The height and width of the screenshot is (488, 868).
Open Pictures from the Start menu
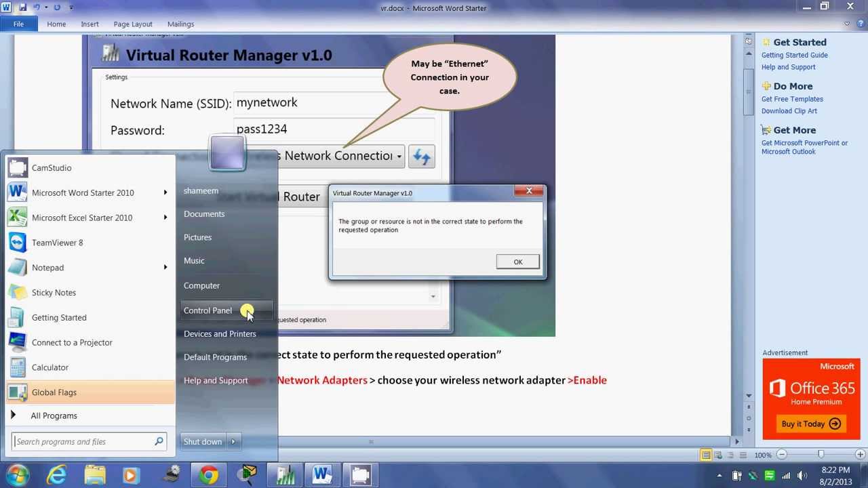197,237
